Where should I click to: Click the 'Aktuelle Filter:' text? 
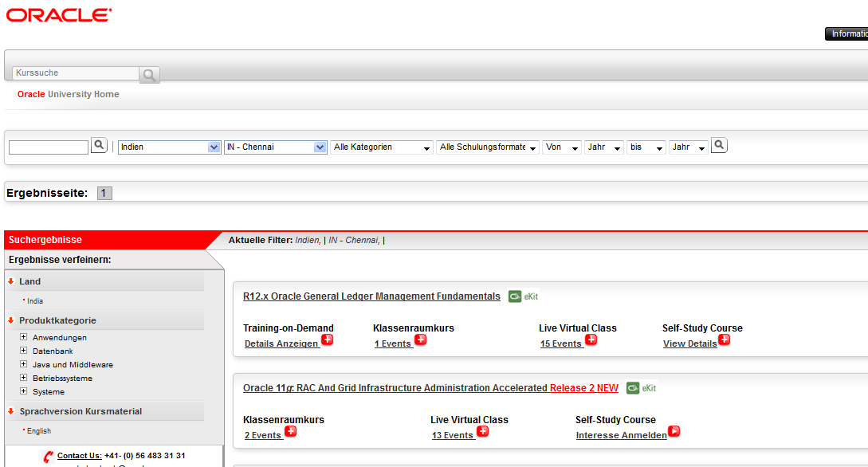261,240
